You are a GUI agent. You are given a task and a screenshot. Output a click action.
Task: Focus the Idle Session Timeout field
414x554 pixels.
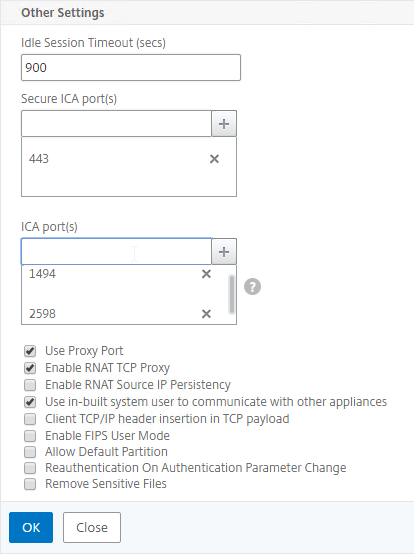pyautogui.click(x=131, y=67)
